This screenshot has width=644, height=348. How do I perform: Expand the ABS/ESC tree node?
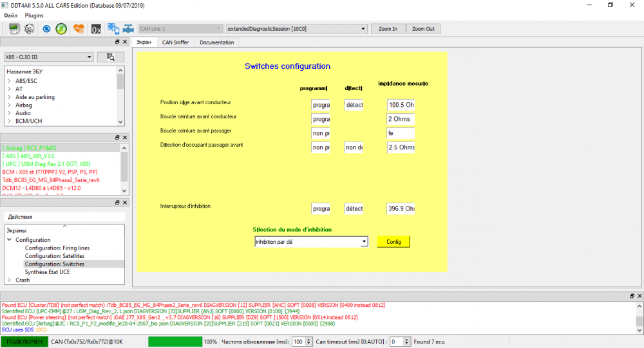click(x=9, y=81)
